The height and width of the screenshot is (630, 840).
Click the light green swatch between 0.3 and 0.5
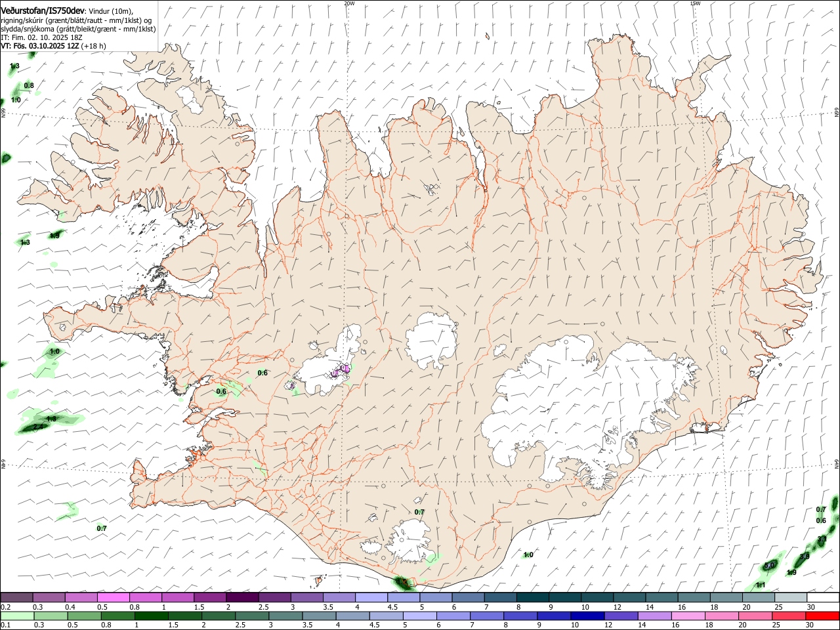coord(51,616)
